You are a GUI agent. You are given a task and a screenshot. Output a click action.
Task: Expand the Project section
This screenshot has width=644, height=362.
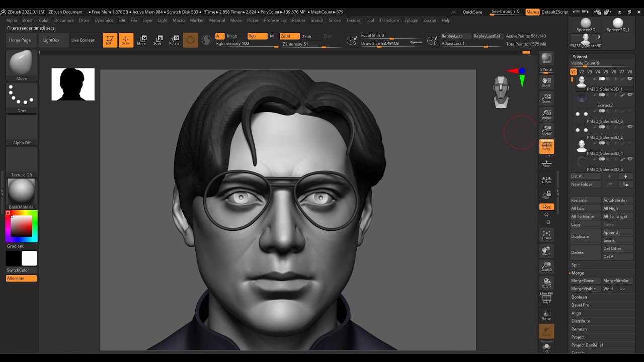(578, 337)
